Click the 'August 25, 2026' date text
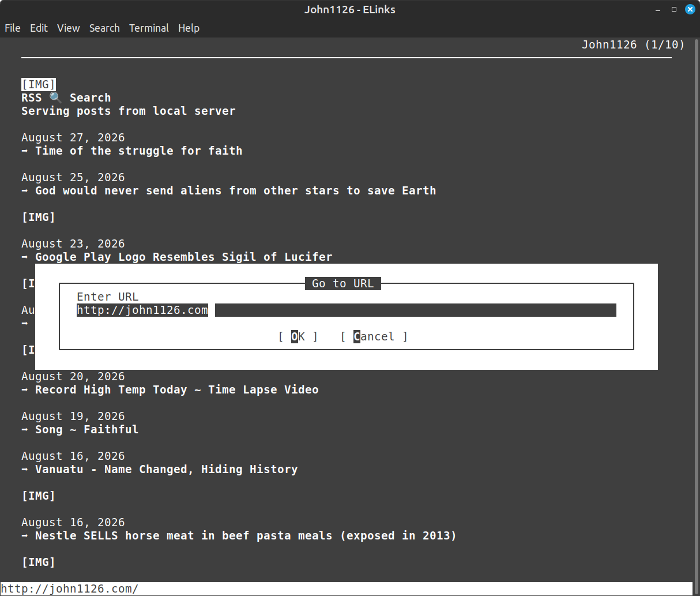The image size is (700, 596). (x=73, y=178)
